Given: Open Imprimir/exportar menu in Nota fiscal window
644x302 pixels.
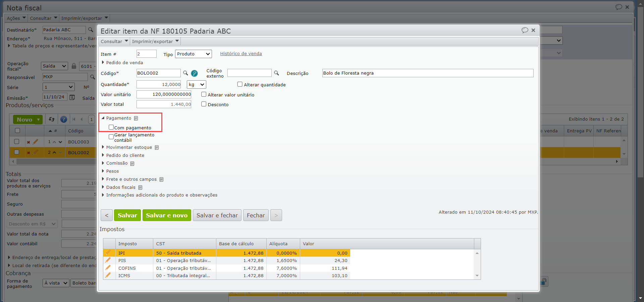Looking at the screenshot, I should coord(85,18).
